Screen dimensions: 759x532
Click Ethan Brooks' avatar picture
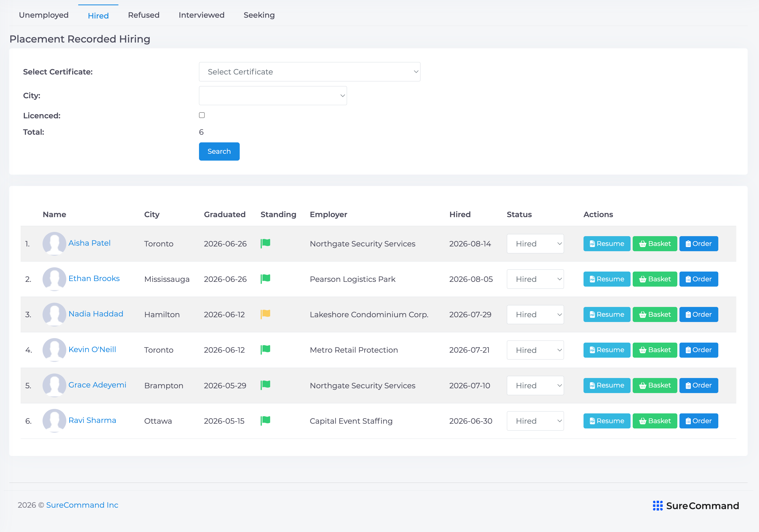click(54, 279)
